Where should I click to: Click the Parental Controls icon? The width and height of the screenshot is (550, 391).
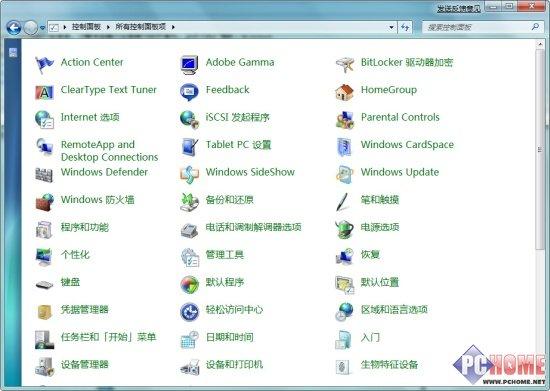(x=345, y=120)
